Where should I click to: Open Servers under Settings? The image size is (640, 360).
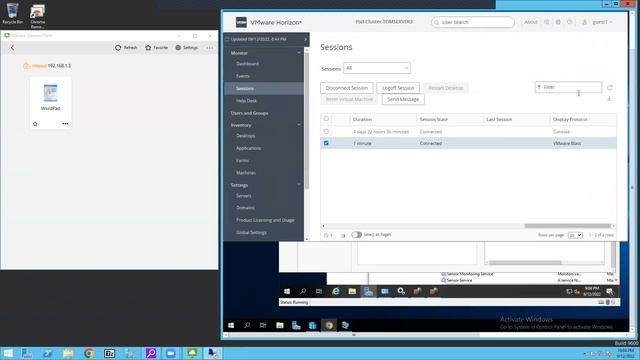pos(244,196)
